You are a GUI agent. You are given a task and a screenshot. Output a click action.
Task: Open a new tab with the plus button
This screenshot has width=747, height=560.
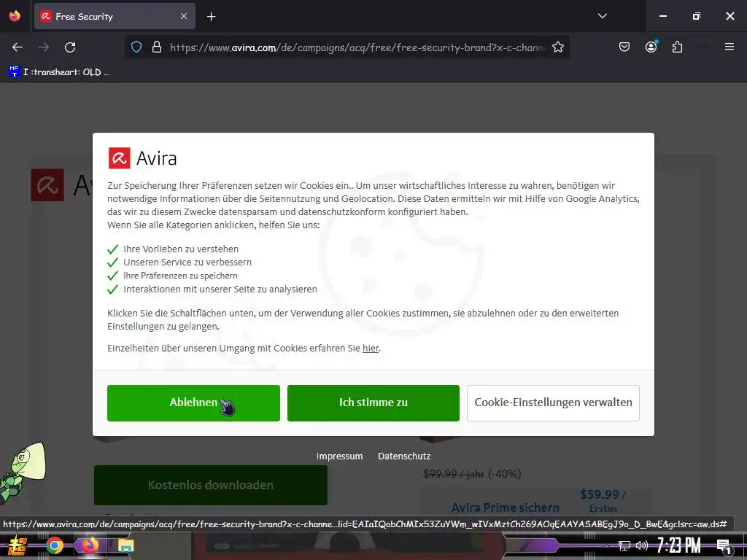point(211,17)
